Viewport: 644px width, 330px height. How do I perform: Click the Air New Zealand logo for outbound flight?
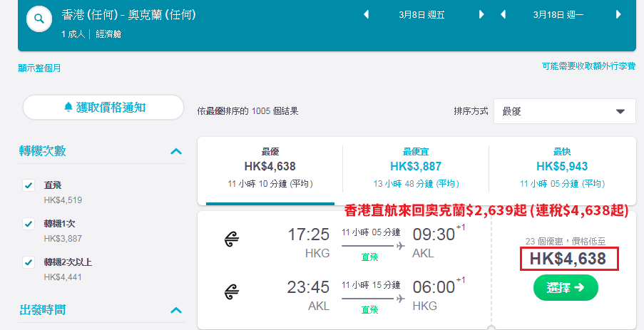tap(232, 239)
